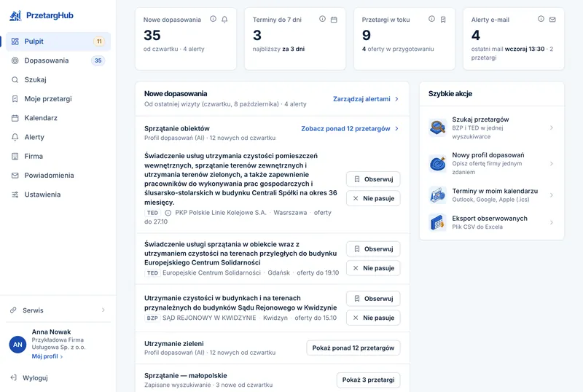Click chevron next to Zobacz ponad 12 przetargów
This screenshot has width=583, height=392.
pos(396,129)
